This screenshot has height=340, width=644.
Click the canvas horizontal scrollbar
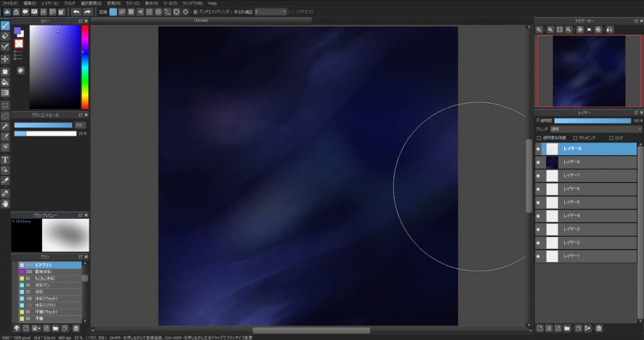tap(311, 331)
